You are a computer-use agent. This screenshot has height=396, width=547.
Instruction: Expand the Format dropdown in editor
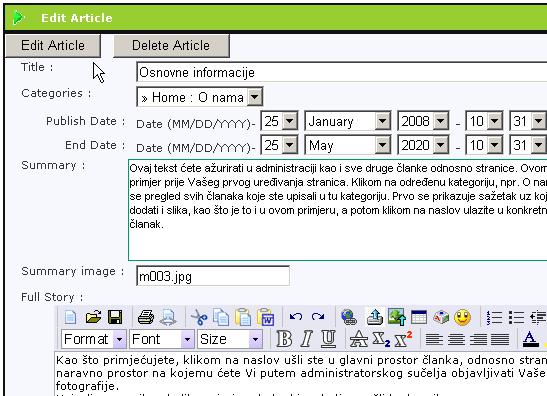tap(93, 339)
